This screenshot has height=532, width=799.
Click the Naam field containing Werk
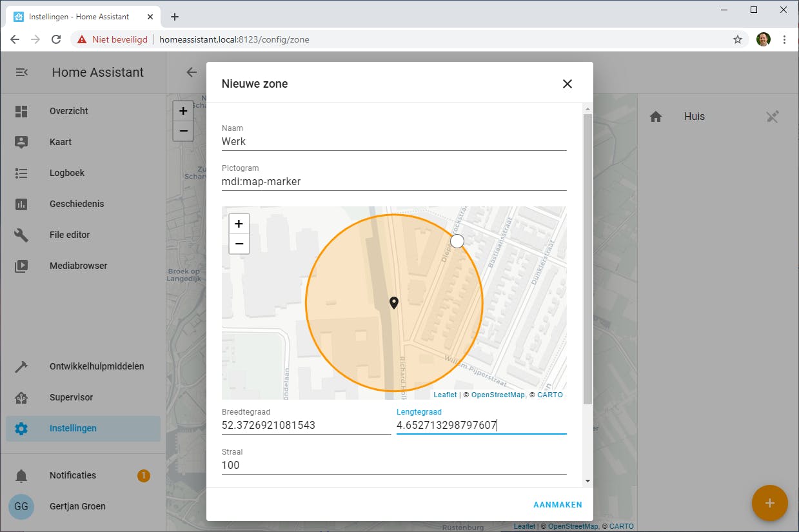pos(393,141)
